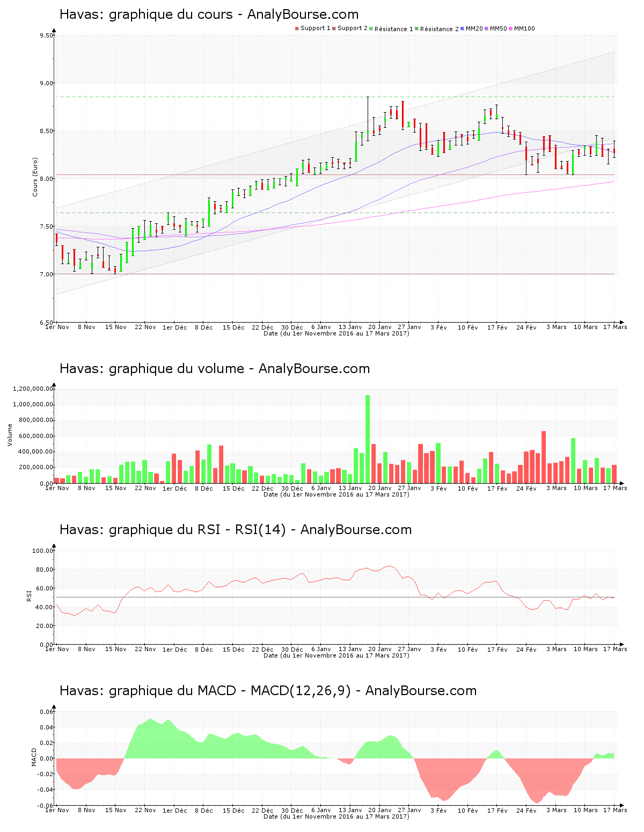Viewport: 644px width, 832px height.
Task: Select the Support 2 legend label
Action: pyautogui.click(x=353, y=28)
